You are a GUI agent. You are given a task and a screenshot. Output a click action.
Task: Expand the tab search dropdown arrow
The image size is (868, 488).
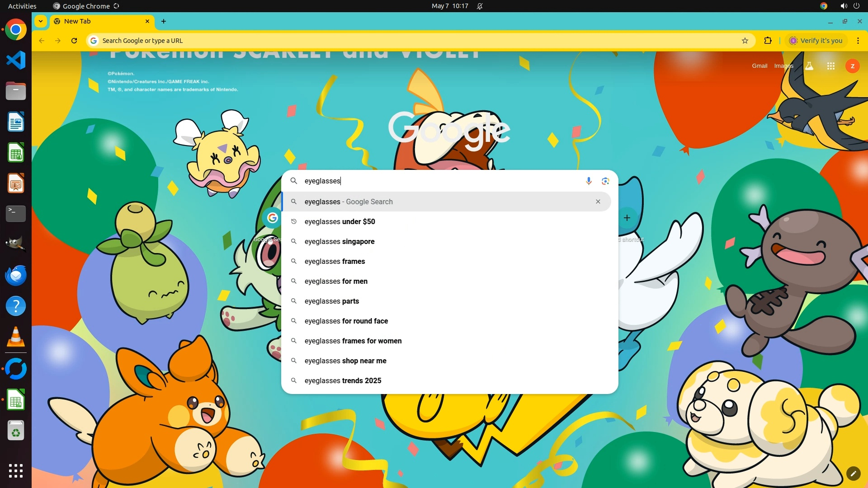tap(41, 21)
